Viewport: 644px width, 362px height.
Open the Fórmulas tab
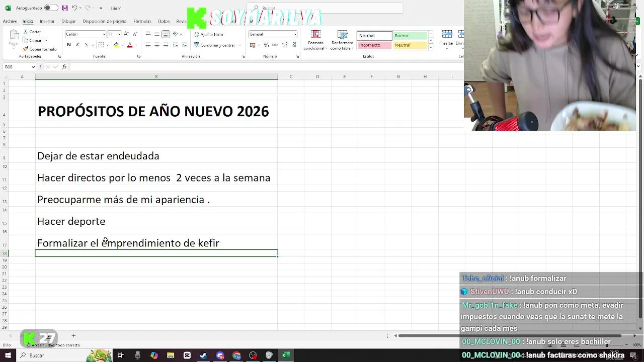tap(142, 21)
